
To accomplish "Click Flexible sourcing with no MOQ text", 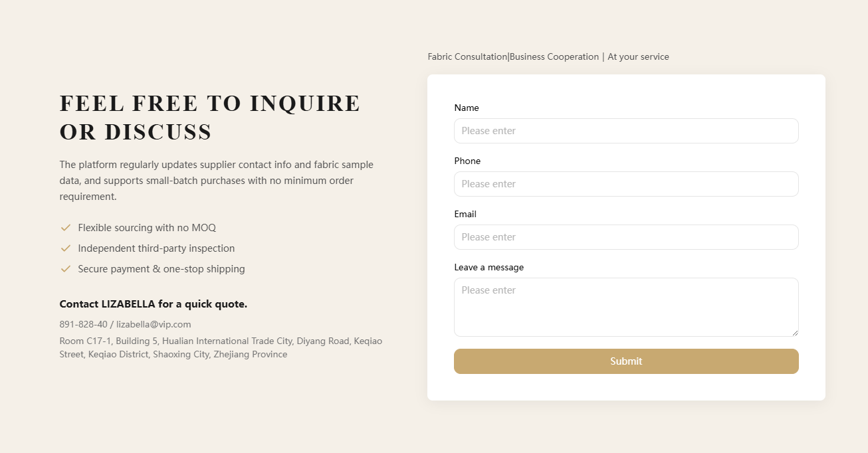I will [x=147, y=228].
